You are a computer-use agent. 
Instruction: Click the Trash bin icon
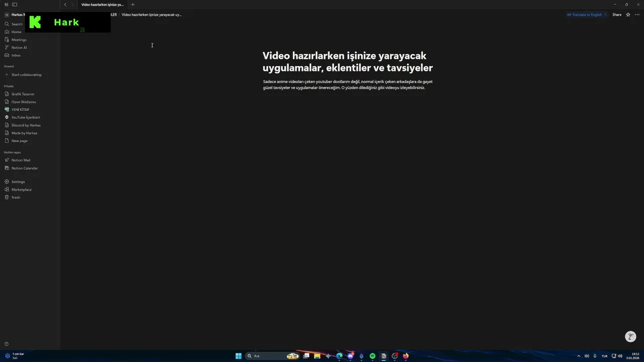[7, 198]
